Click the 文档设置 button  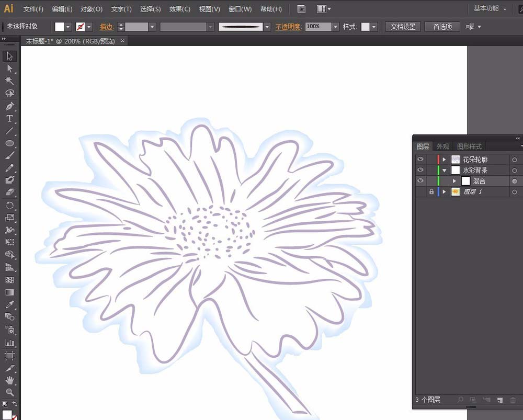[x=403, y=27]
